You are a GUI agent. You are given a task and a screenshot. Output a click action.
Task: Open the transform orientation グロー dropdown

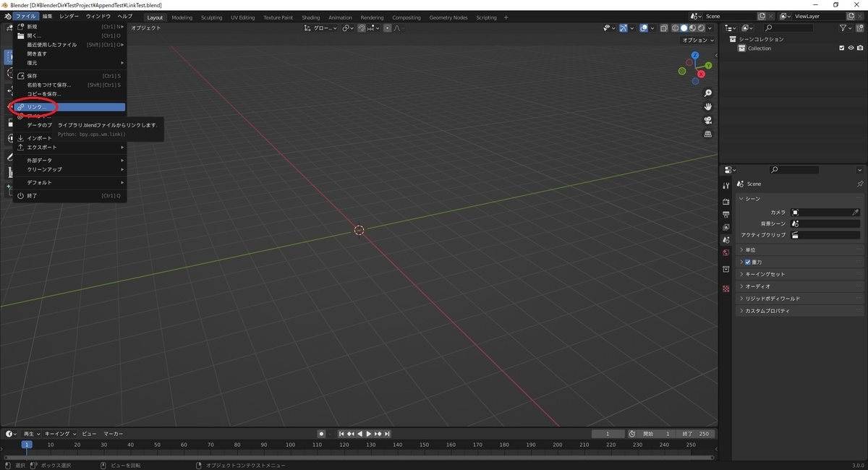(x=320, y=28)
